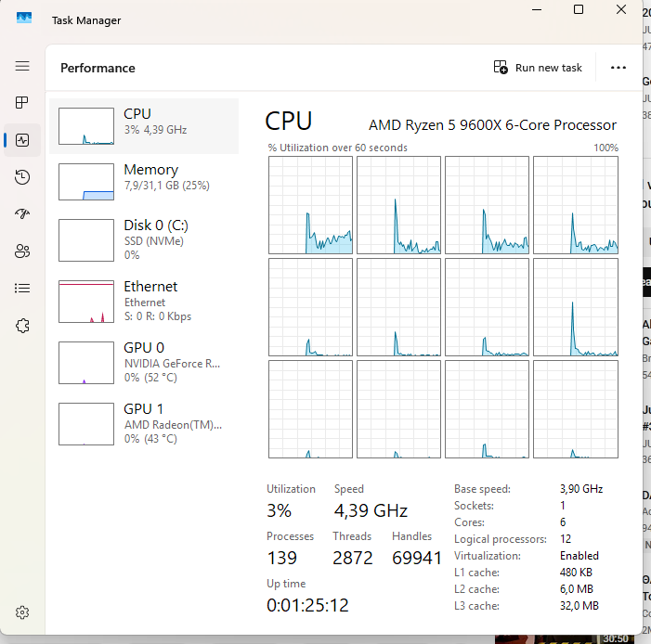
Task: Select the CPU performance entry
Action: 144,126
